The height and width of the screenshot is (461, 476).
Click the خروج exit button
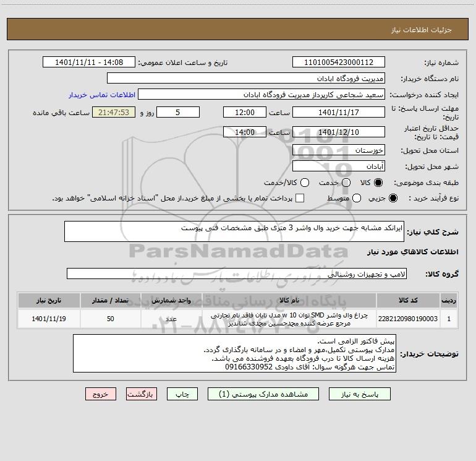(101, 394)
